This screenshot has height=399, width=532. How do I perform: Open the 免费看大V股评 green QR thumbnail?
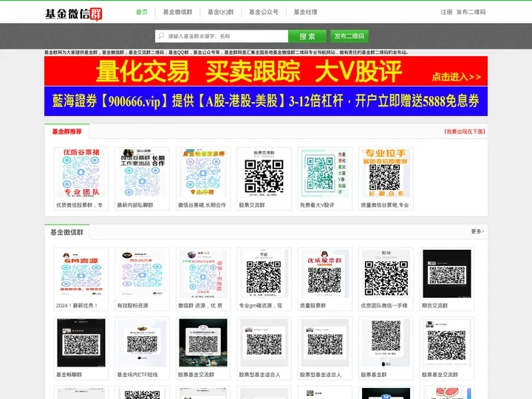[x=324, y=173]
